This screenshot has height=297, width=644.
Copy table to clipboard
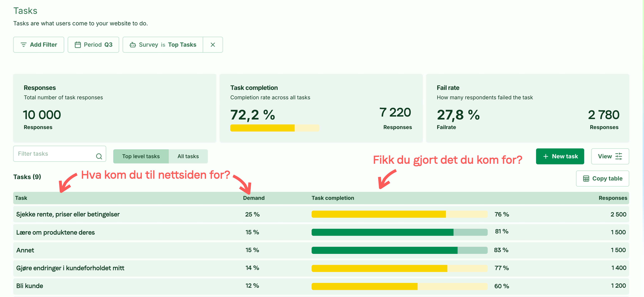[603, 179]
